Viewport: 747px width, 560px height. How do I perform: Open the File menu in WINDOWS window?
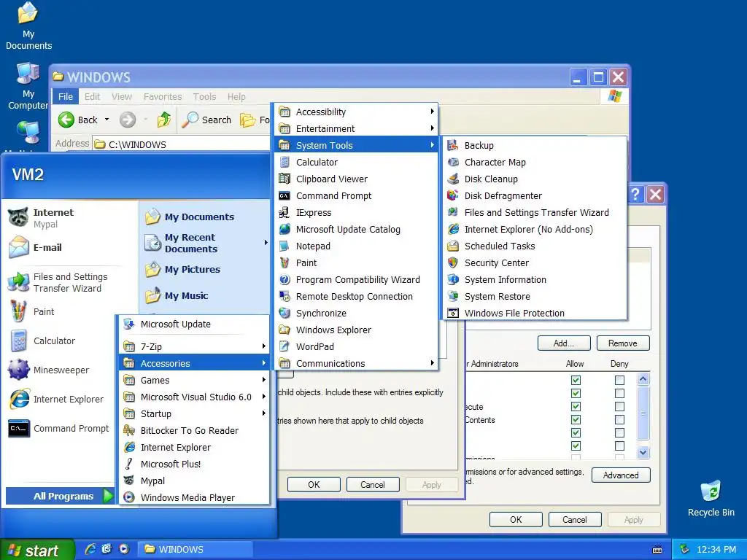coord(65,97)
